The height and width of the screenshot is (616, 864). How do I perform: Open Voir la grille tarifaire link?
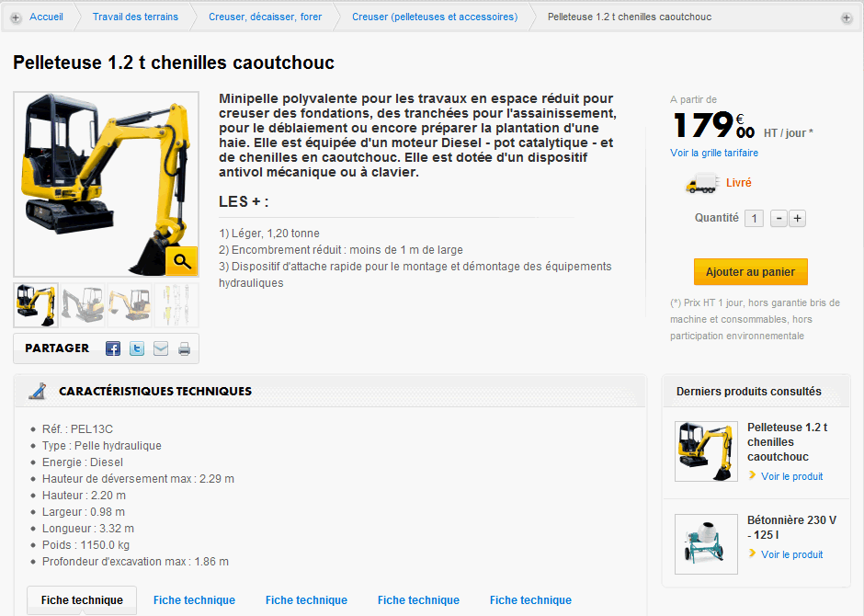[714, 153]
